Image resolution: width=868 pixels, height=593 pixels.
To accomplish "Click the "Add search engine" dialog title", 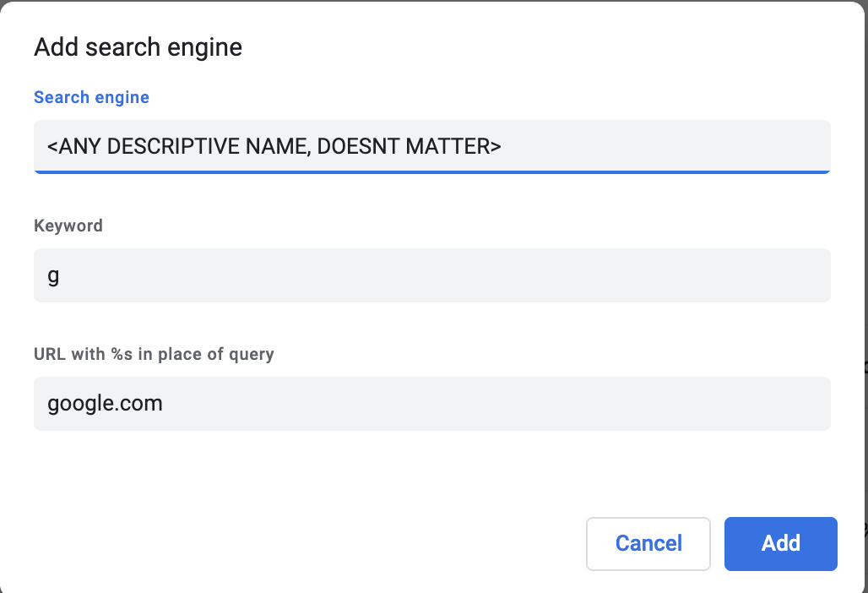I will pyautogui.click(x=138, y=47).
